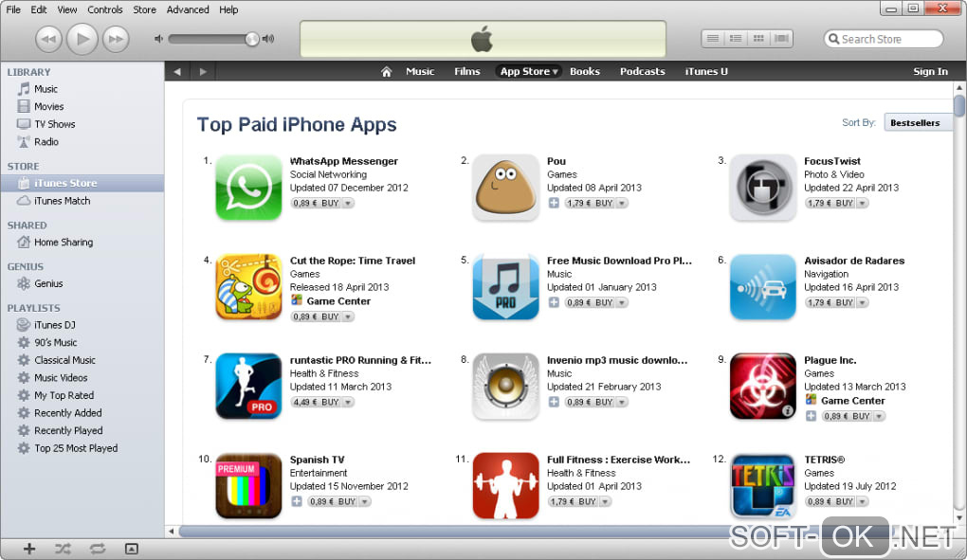Image resolution: width=967 pixels, height=560 pixels.
Task: Open the Sort By Bestsellers dropdown
Action: coord(918,122)
